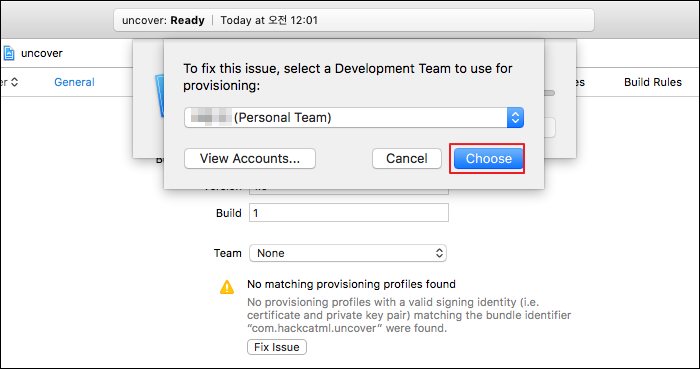Open the target selector stepper arrows
Image resolution: width=700 pixels, height=369 pixels.
click(15, 82)
